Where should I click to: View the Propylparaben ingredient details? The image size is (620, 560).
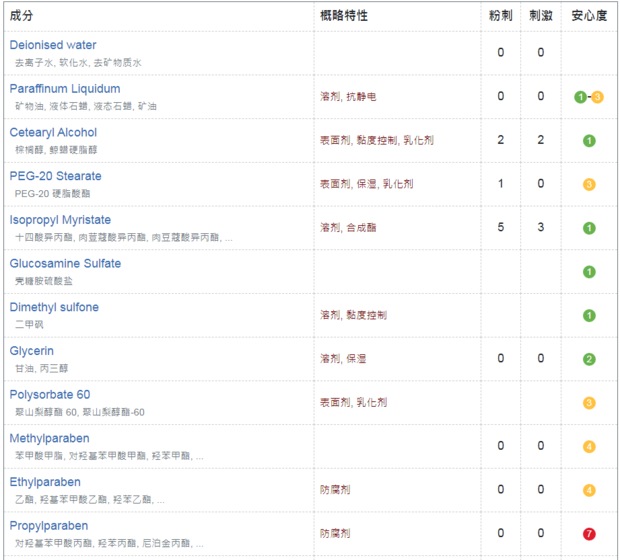point(49,526)
